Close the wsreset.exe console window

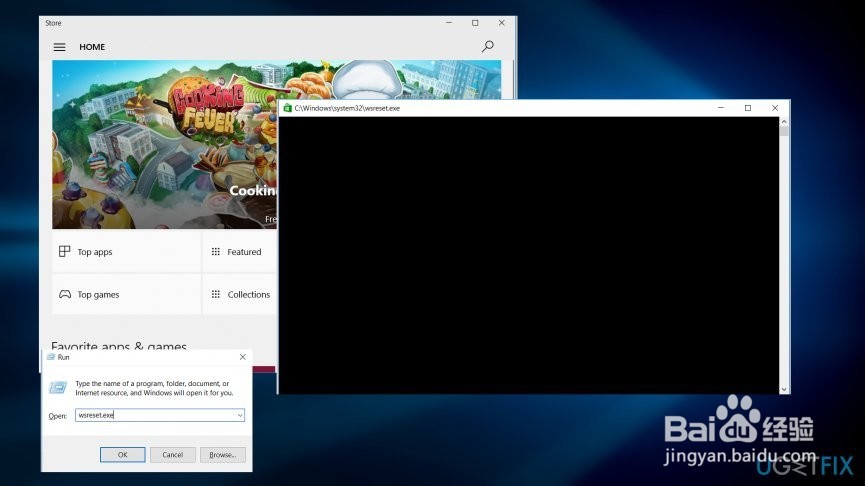point(775,108)
